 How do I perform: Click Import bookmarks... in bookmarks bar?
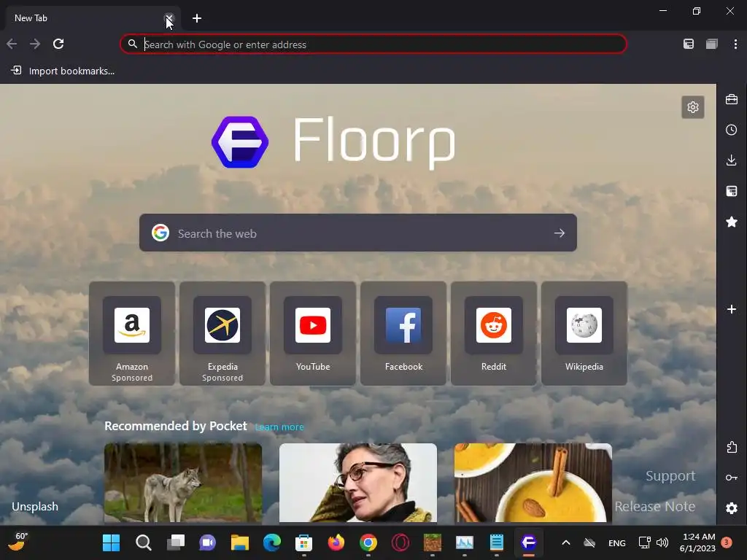(63, 71)
